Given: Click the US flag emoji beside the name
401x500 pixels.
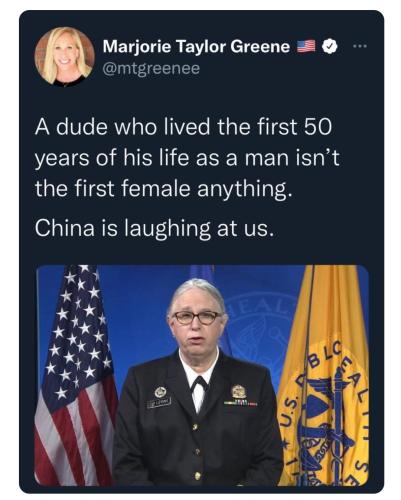Looking at the screenshot, I should click(306, 47).
